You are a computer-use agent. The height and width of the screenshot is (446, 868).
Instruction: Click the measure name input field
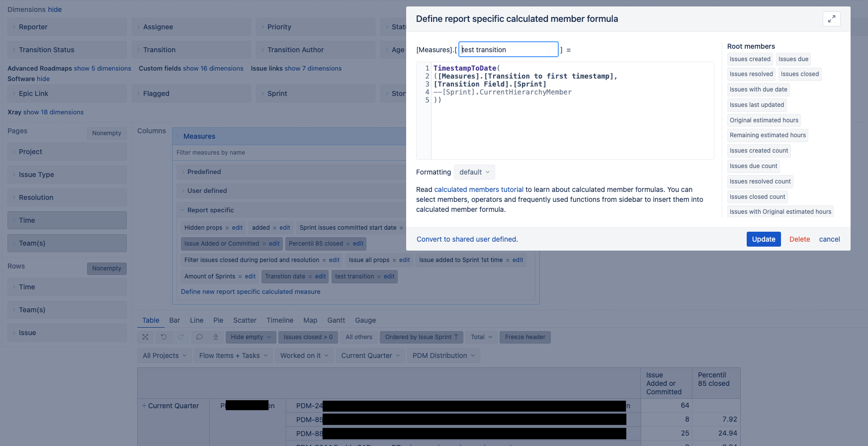[x=508, y=50]
